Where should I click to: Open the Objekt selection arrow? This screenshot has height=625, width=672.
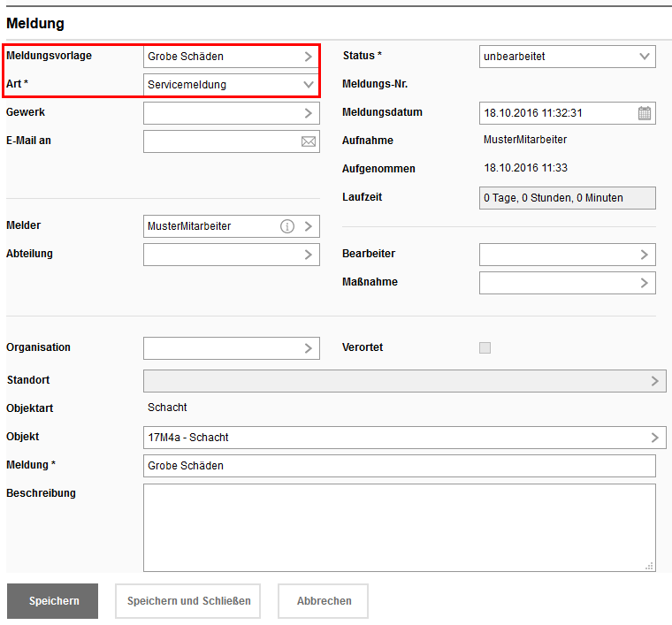click(x=654, y=438)
